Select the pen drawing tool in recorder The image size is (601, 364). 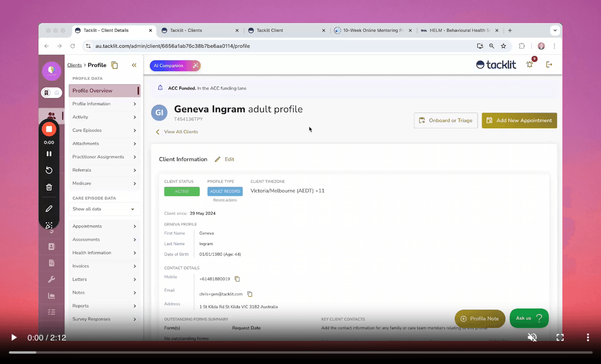pos(49,209)
